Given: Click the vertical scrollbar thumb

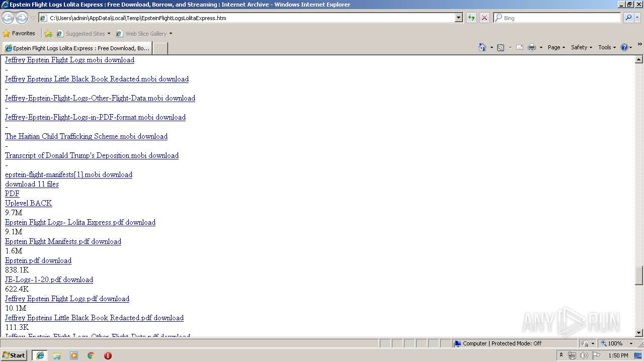Looking at the screenshot, I should (639, 276).
